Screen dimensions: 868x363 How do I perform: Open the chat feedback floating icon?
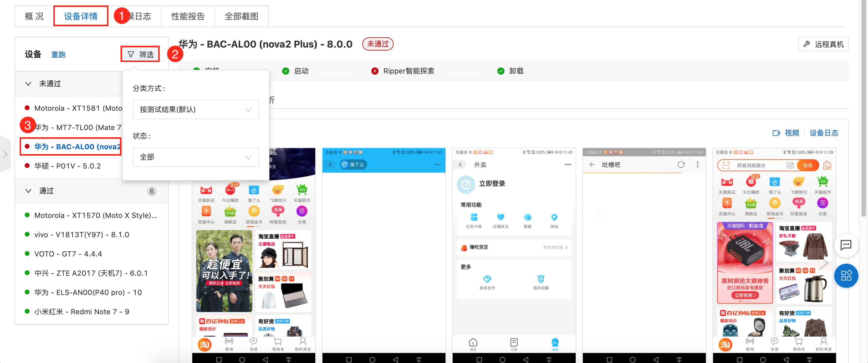[846, 245]
